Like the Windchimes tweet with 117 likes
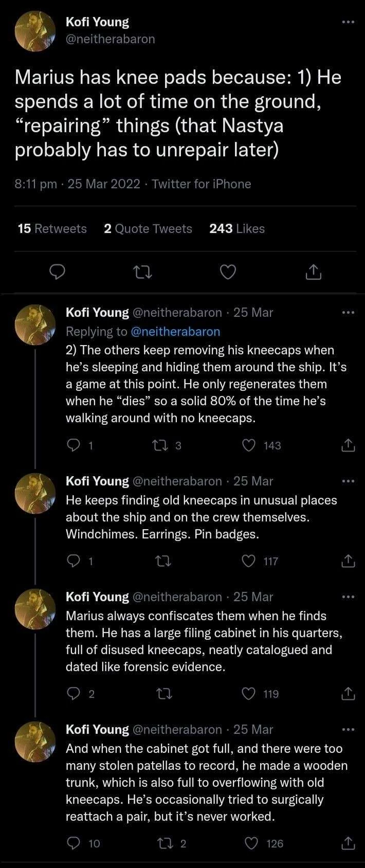The width and height of the screenshot is (365, 868). pyautogui.click(x=249, y=562)
